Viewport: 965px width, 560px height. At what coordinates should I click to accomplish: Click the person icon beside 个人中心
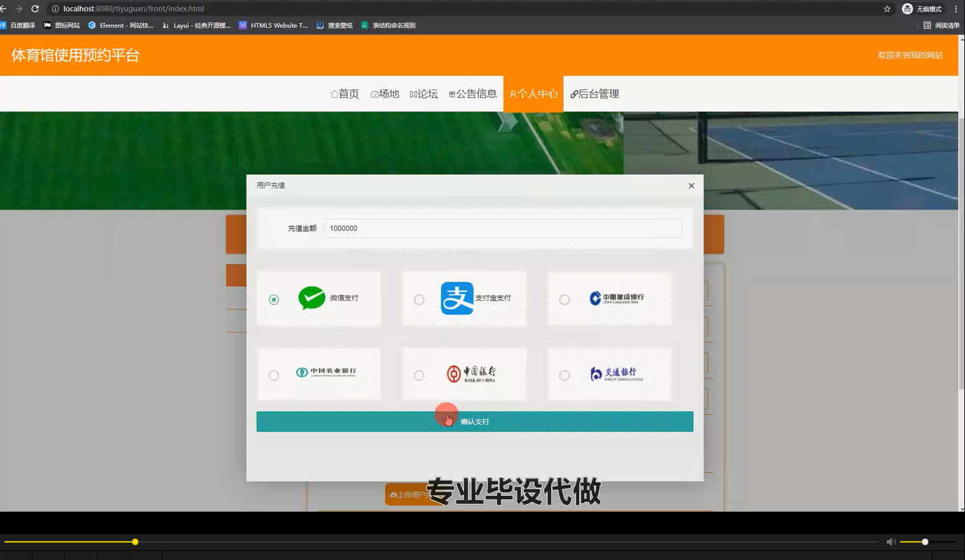pyautogui.click(x=513, y=94)
